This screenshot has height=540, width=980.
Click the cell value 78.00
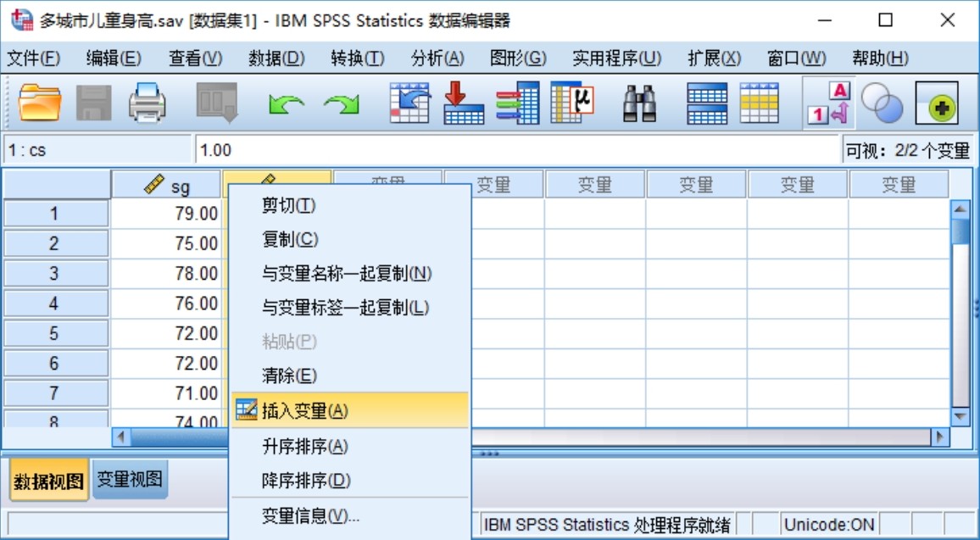(166, 273)
